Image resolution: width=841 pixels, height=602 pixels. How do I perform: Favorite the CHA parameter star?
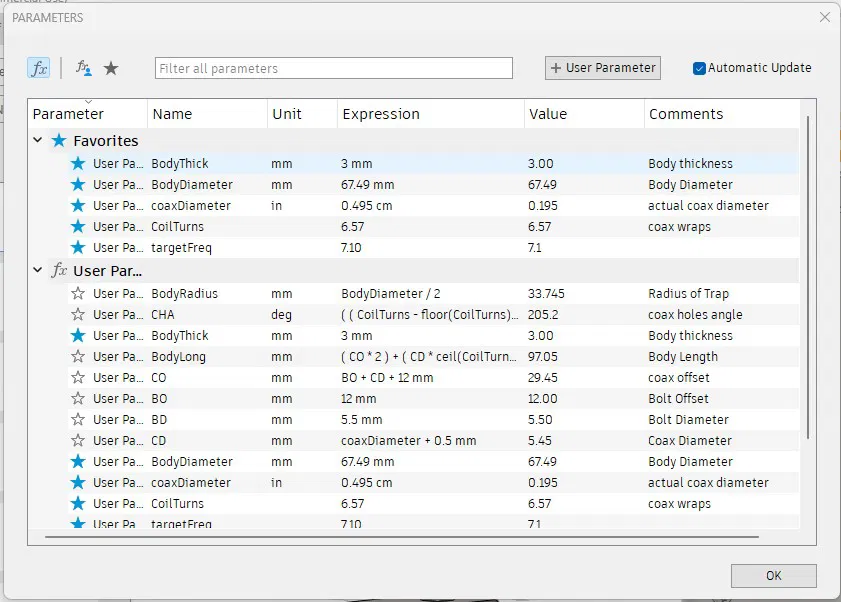coord(78,315)
